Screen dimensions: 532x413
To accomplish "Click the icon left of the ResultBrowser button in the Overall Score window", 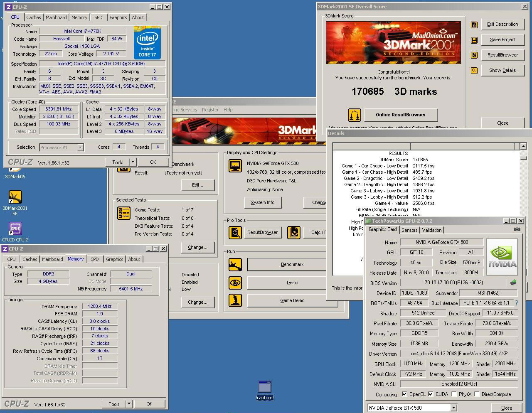I will [474, 55].
